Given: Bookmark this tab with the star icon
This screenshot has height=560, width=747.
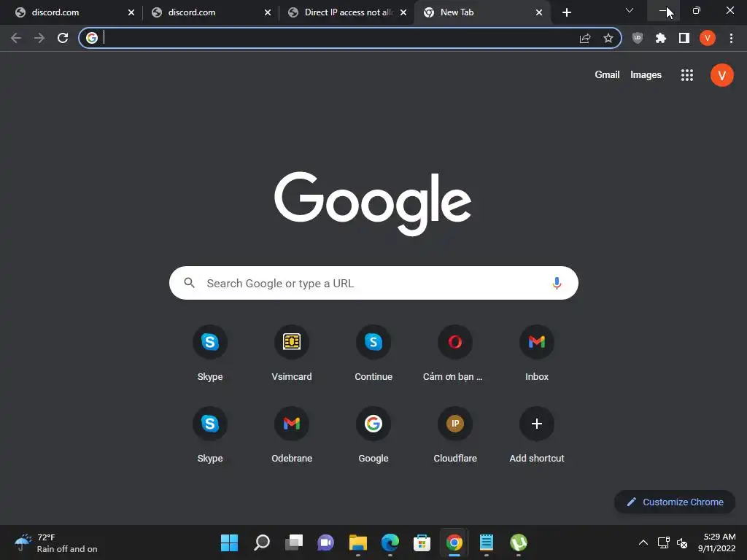Looking at the screenshot, I should 608,38.
